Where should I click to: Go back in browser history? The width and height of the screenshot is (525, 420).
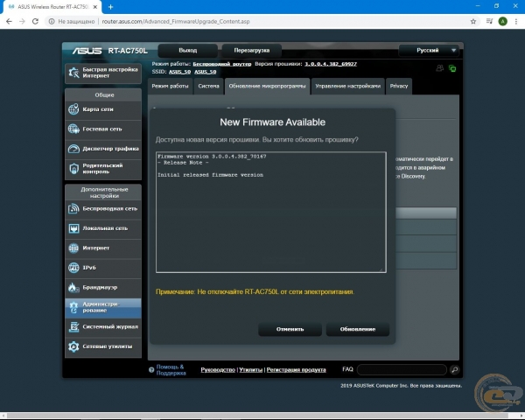click(x=9, y=21)
